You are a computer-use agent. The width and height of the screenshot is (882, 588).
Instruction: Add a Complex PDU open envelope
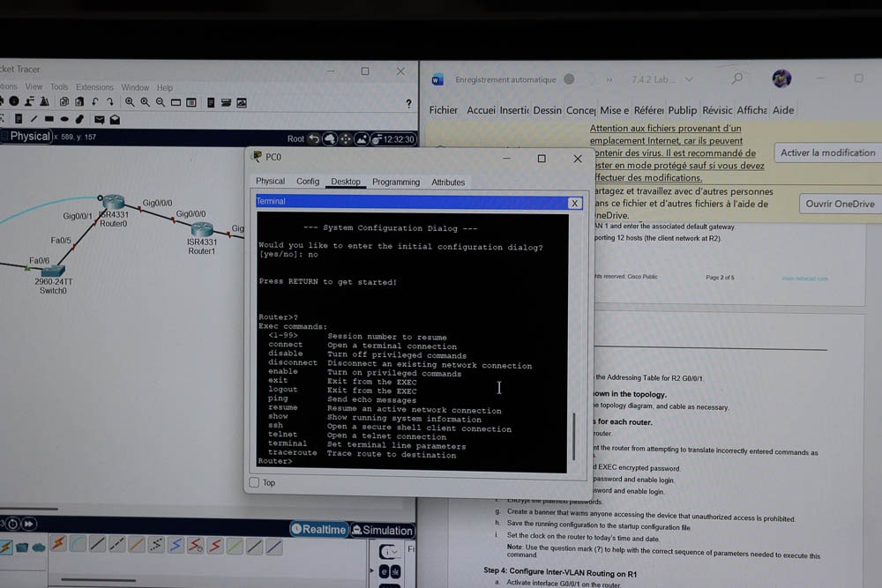point(115,120)
